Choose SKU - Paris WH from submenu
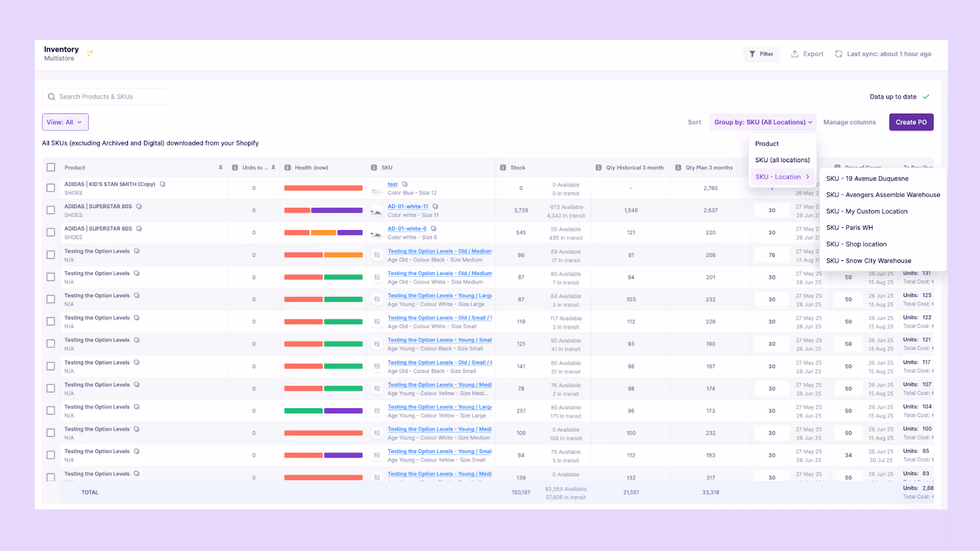The width and height of the screenshot is (980, 551). pos(850,228)
